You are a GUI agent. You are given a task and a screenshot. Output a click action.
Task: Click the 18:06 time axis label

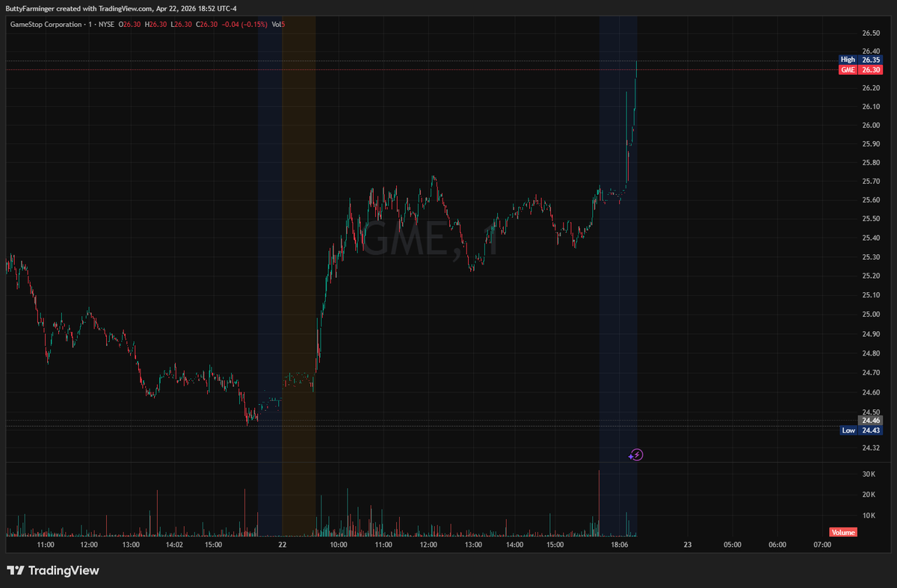tap(620, 545)
